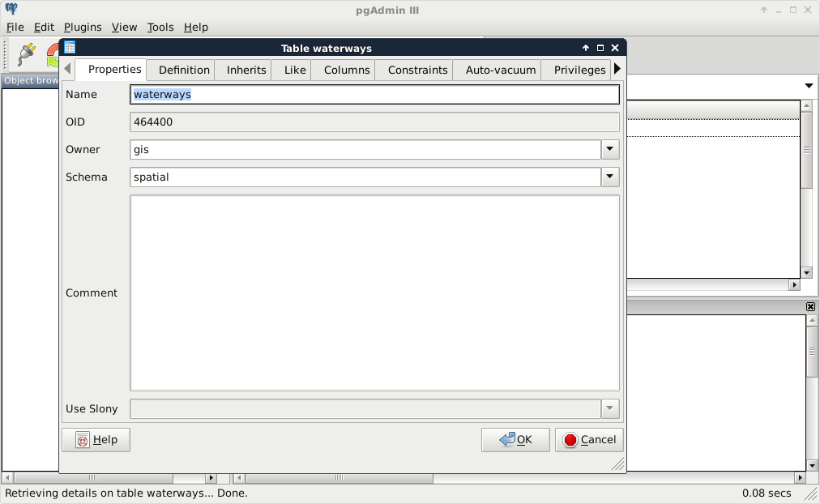This screenshot has height=504, width=820.
Task: Click the Owner combo field with gis
Action: [365, 150]
